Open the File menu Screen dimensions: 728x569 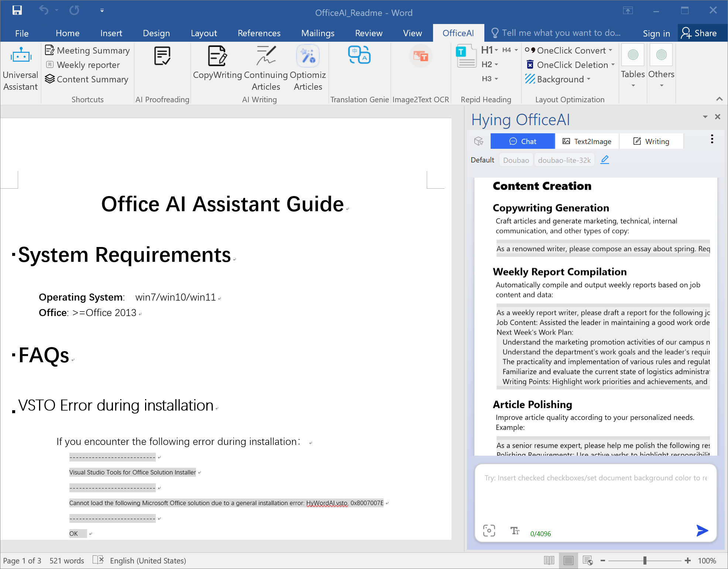tap(22, 33)
